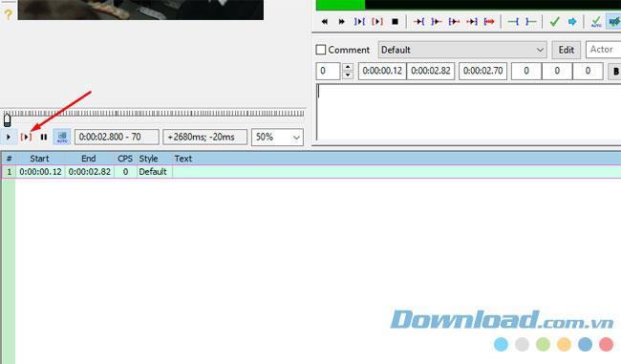Image resolution: width=621 pixels, height=364 pixels.
Task: Pause the video playback
Action: click(44, 137)
